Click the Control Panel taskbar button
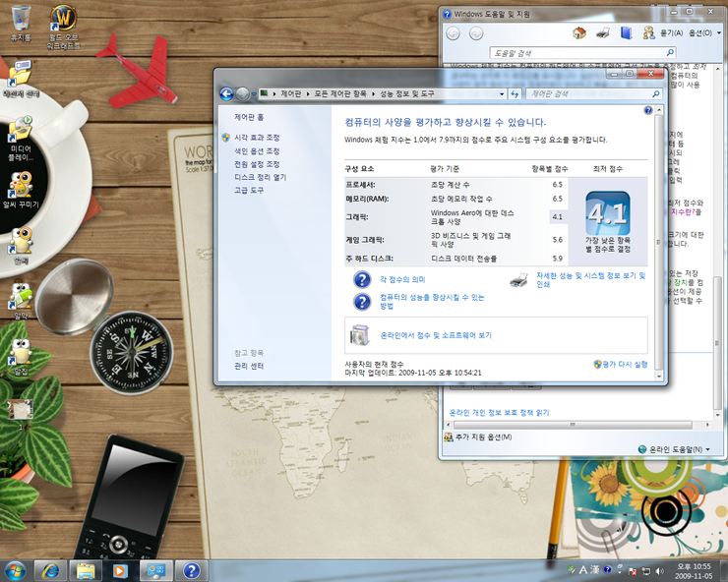This screenshot has width=728, height=582. (x=156, y=571)
